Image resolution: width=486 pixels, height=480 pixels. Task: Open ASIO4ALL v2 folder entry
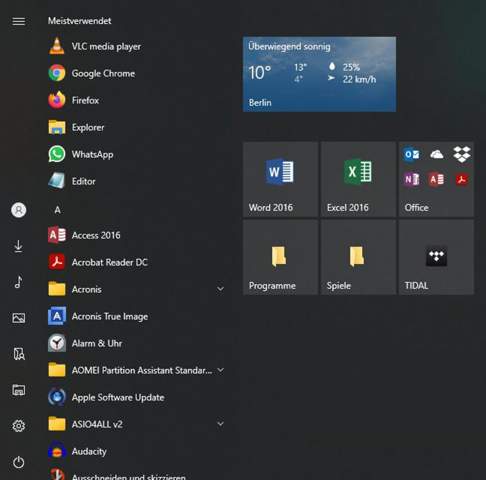coord(137,424)
